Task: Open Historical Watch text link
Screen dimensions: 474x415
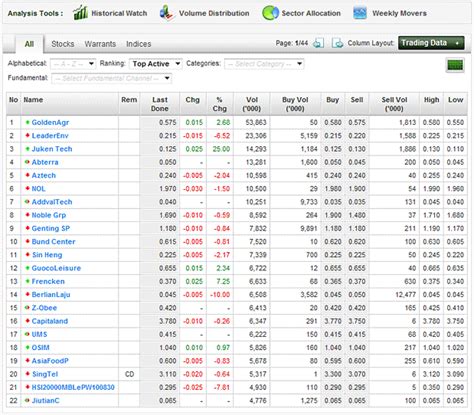Action: [x=119, y=13]
